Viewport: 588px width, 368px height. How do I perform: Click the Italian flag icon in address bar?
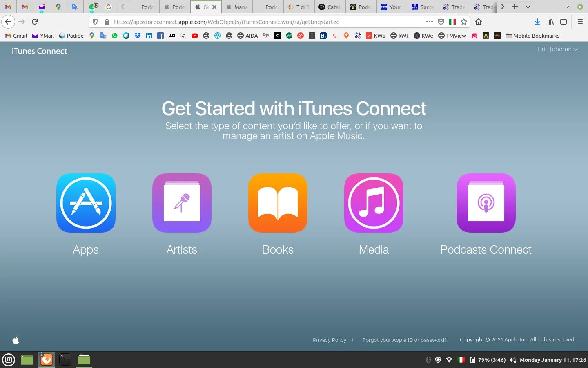click(452, 22)
